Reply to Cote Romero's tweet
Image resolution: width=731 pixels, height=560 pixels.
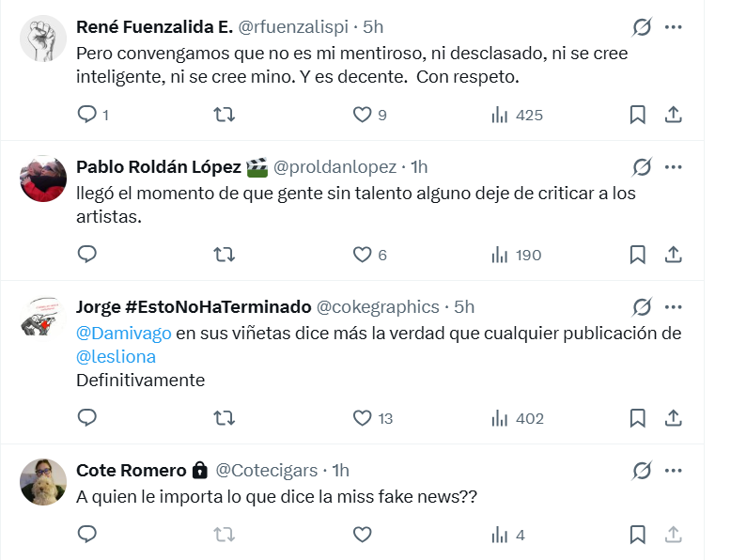tap(87, 535)
